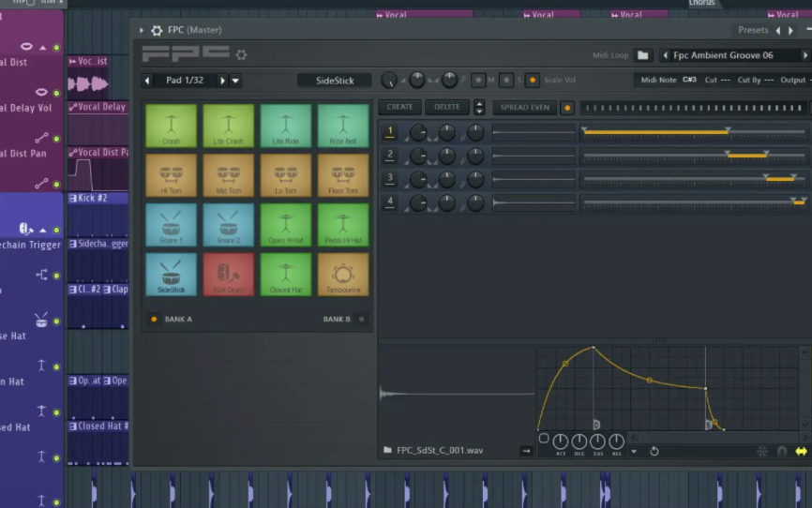This screenshot has height=508, width=812.
Task: Hit the Snare 2 pad
Action: [x=229, y=225]
